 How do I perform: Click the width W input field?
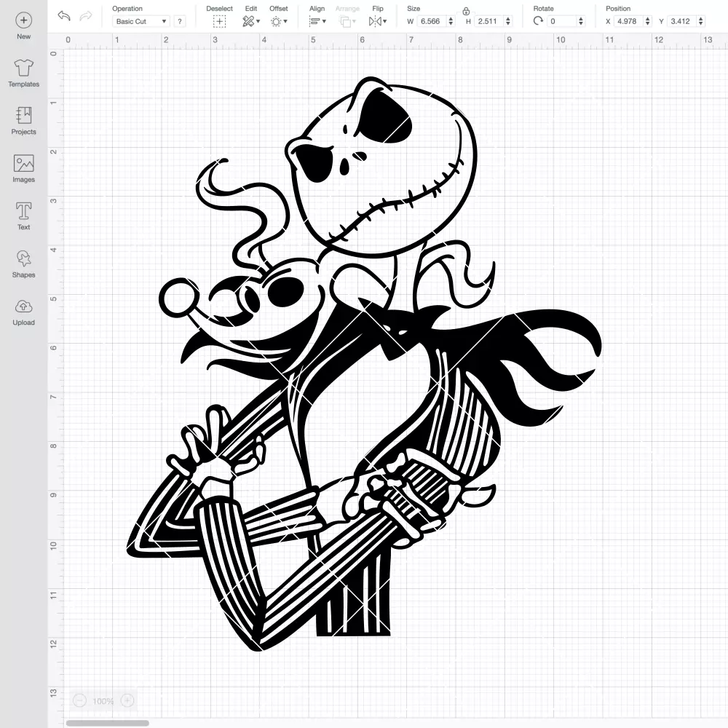[x=431, y=21]
